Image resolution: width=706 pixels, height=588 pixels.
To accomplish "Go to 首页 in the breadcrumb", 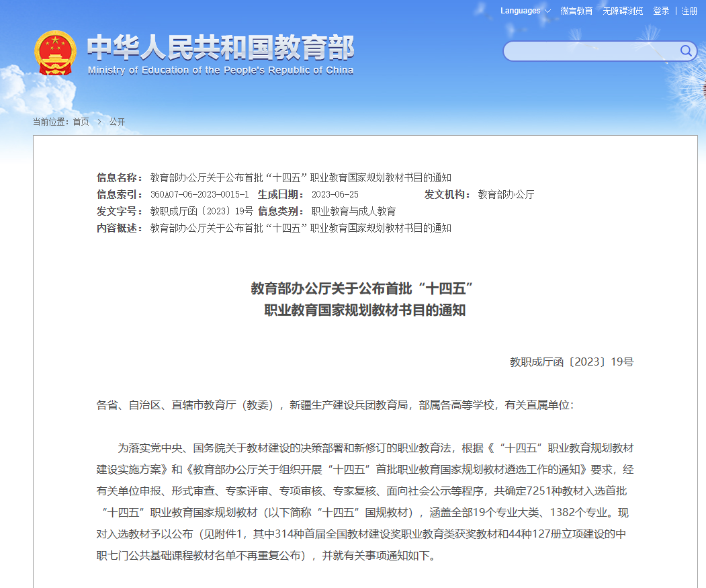I will [x=81, y=122].
